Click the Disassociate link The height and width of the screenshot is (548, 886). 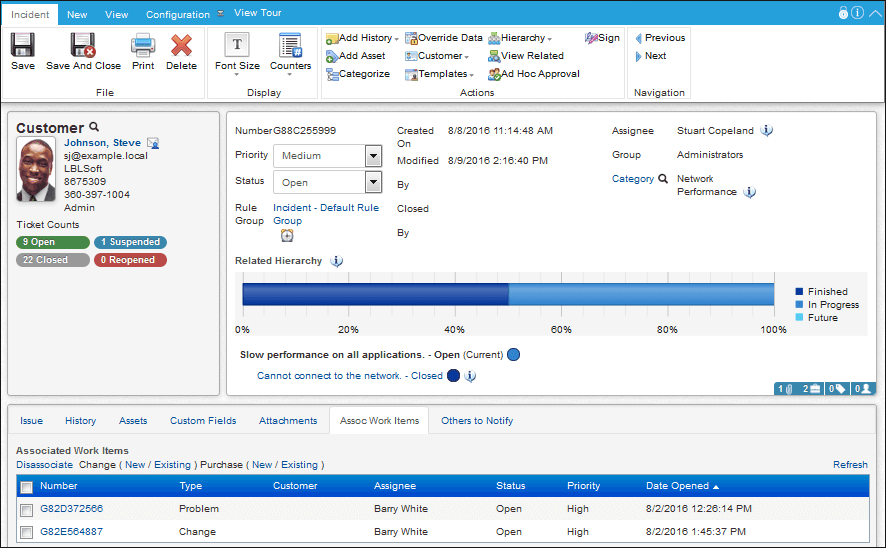point(45,465)
